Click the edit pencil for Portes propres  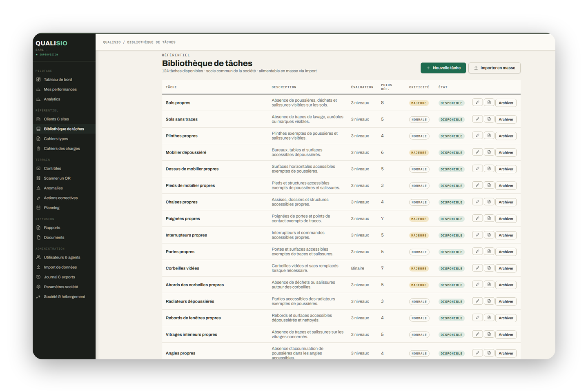pos(477,252)
